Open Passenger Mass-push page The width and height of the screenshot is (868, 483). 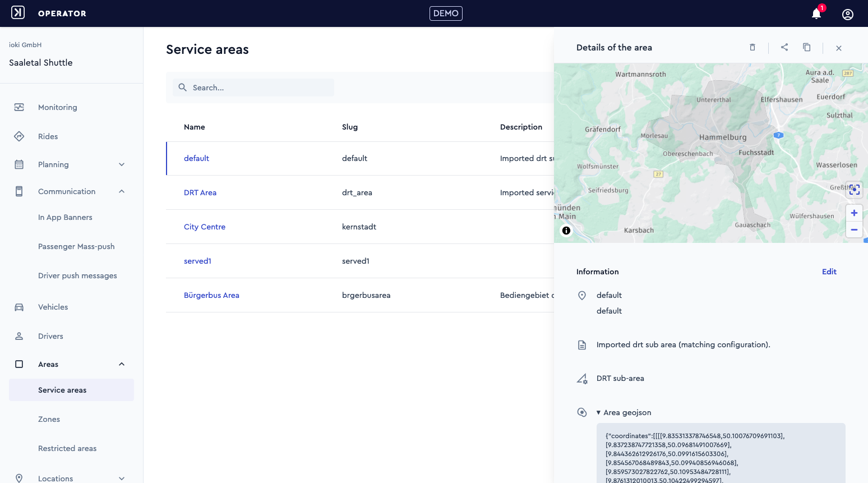(76, 247)
